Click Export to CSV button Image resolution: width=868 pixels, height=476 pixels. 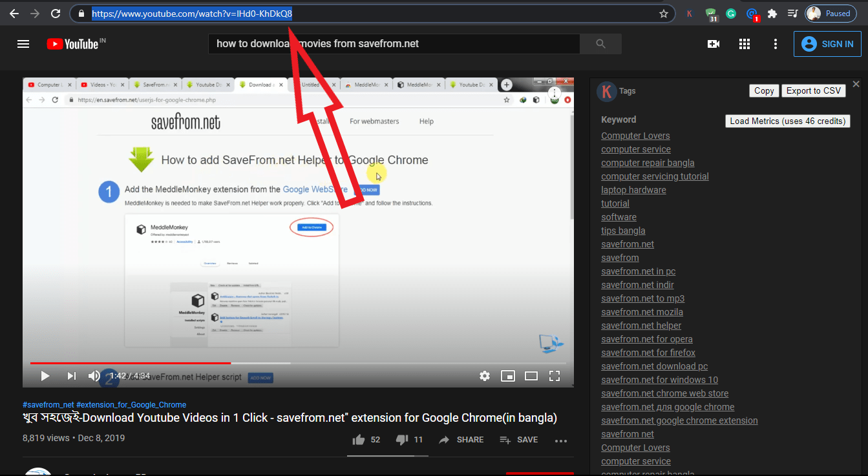pyautogui.click(x=814, y=91)
